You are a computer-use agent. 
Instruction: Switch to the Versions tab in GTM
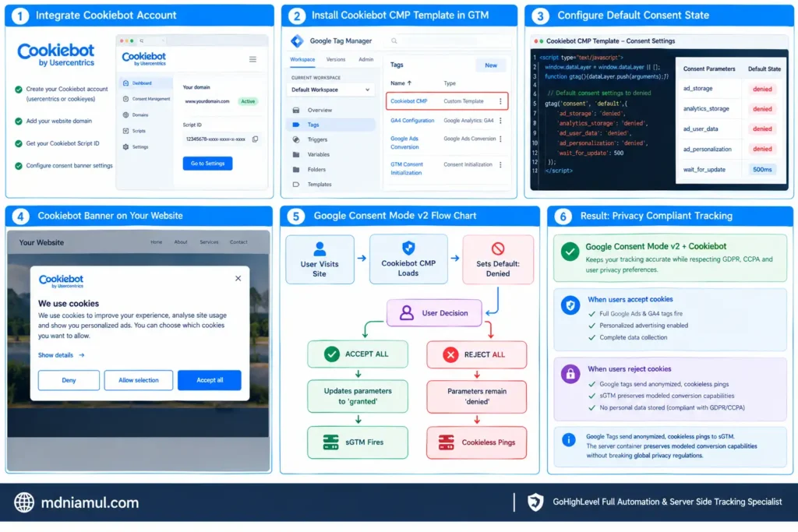(x=335, y=59)
